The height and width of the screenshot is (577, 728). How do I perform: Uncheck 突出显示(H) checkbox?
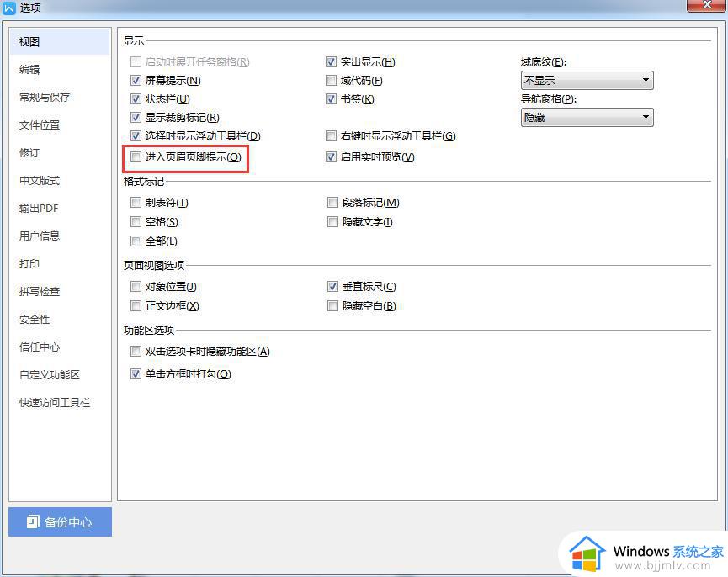pos(331,61)
